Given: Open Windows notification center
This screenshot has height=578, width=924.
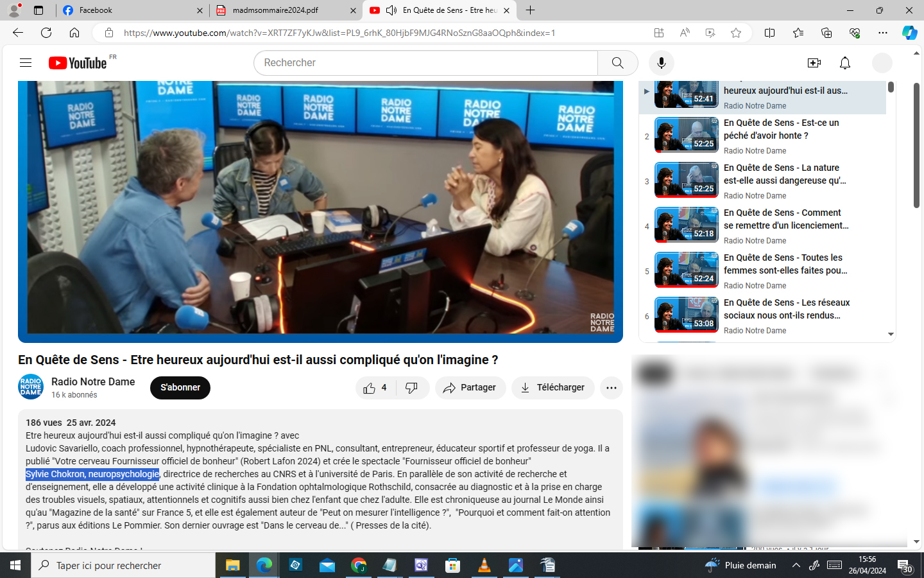Looking at the screenshot, I should pyautogui.click(x=905, y=566).
